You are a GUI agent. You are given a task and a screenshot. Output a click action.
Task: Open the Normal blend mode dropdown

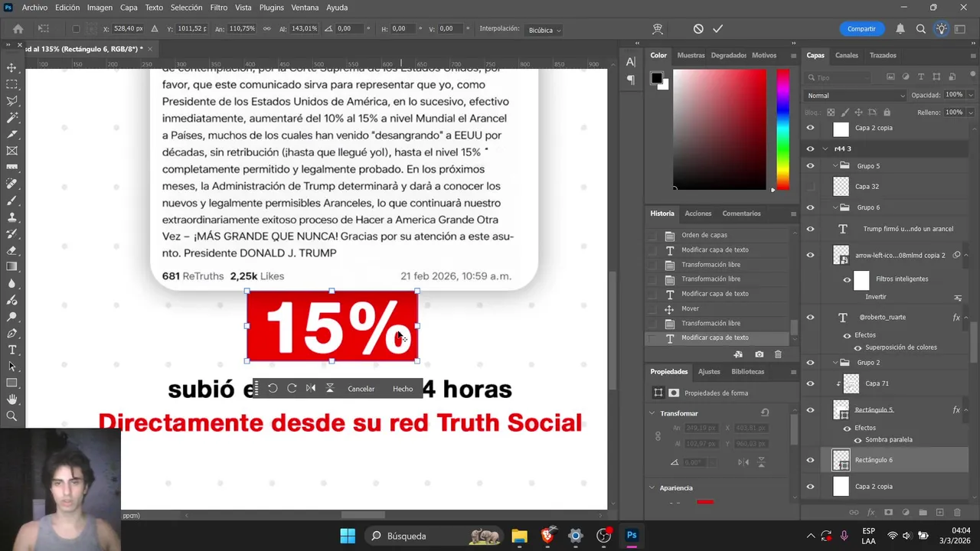855,96
